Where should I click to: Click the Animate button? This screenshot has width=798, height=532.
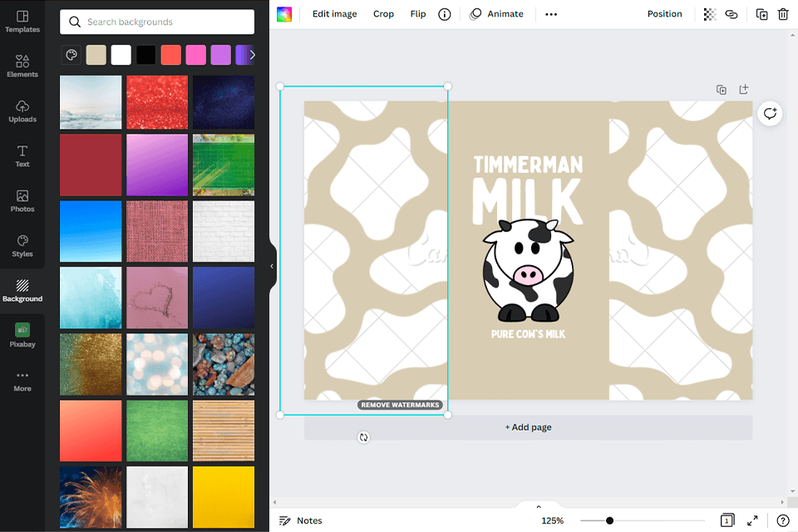coord(497,13)
